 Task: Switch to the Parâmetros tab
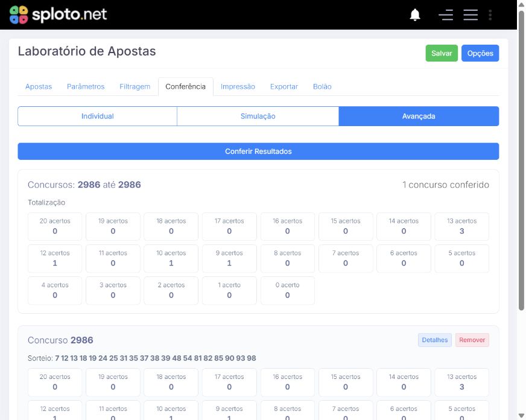click(86, 86)
